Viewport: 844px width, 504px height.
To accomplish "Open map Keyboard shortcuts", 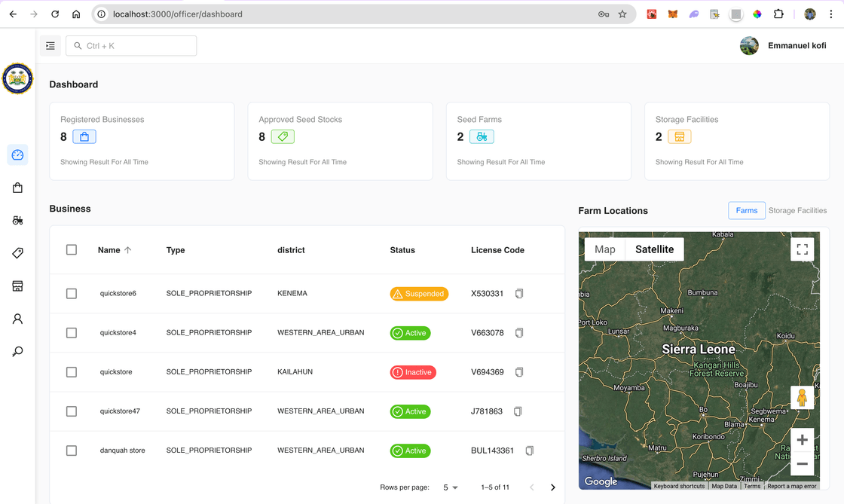I will point(679,486).
